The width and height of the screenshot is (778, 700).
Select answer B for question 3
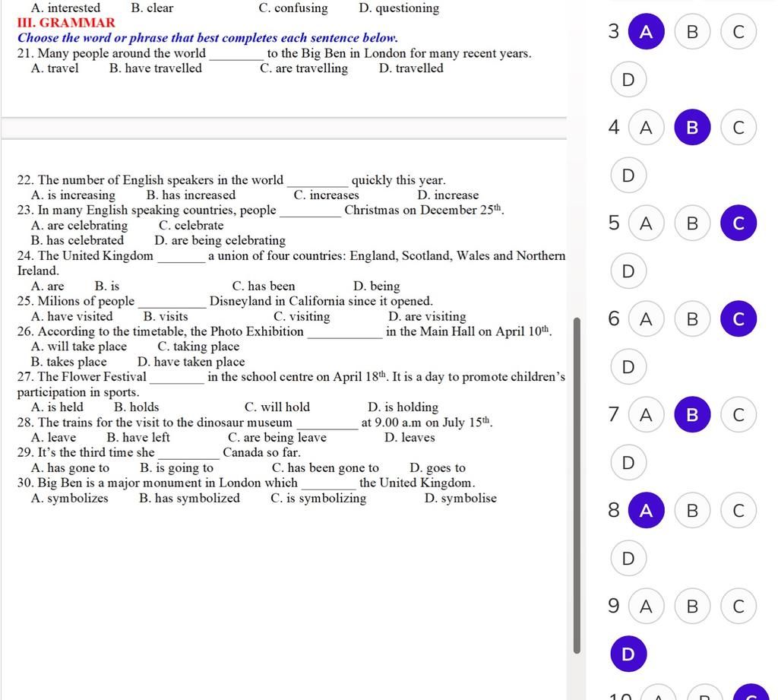(x=692, y=31)
